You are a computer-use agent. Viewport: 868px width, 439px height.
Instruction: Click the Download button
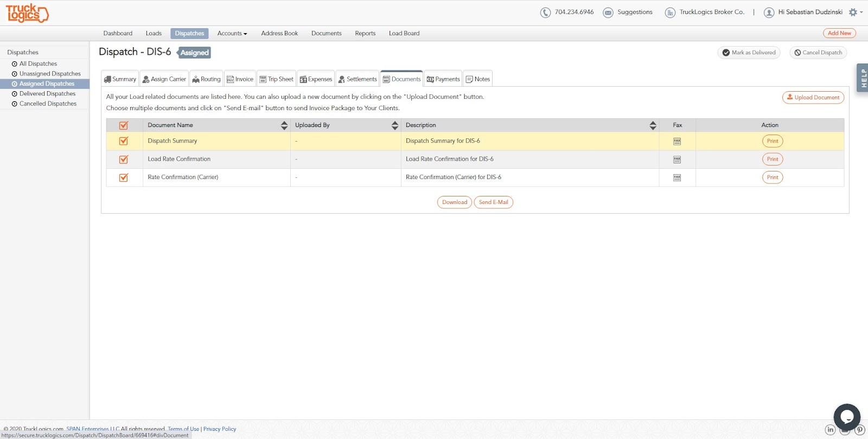tap(455, 202)
